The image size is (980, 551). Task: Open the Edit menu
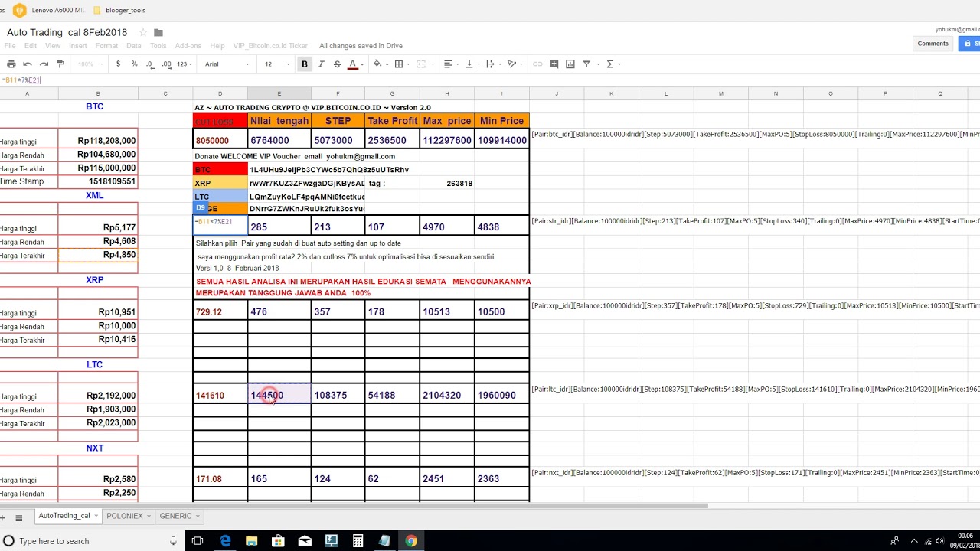[31, 46]
